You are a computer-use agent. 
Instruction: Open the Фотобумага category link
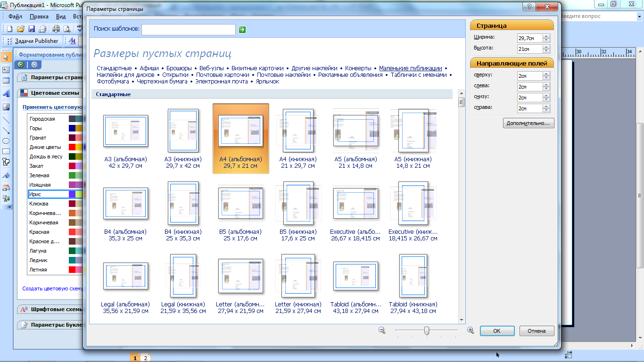coord(113,81)
